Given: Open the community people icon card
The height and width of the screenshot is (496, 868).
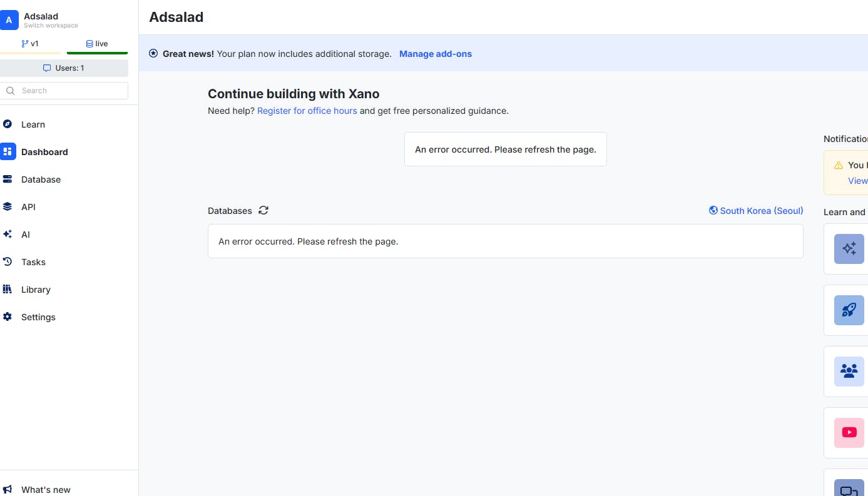Looking at the screenshot, I should (849, 372).
